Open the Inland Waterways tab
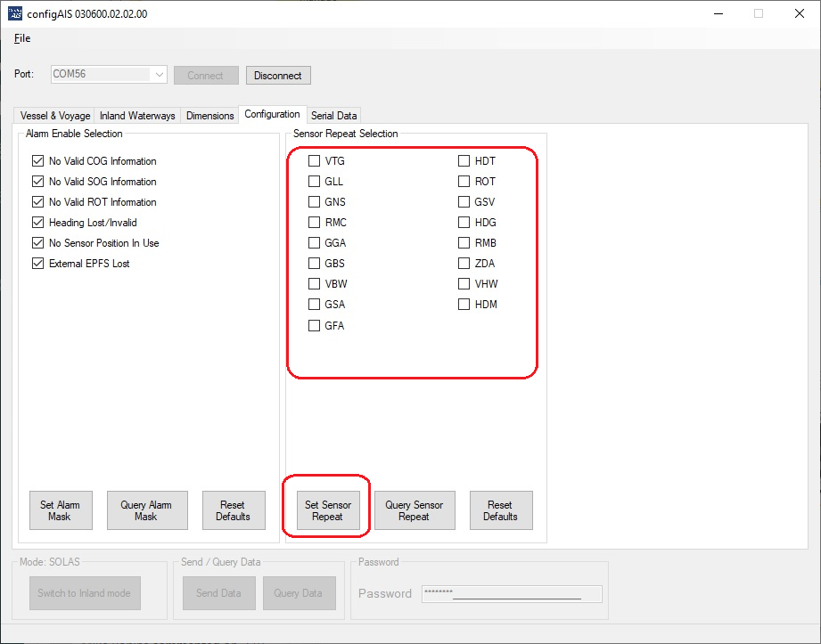The width and height of the screenshot is (821, 644). pyautogui.click(x=137, y=116)
